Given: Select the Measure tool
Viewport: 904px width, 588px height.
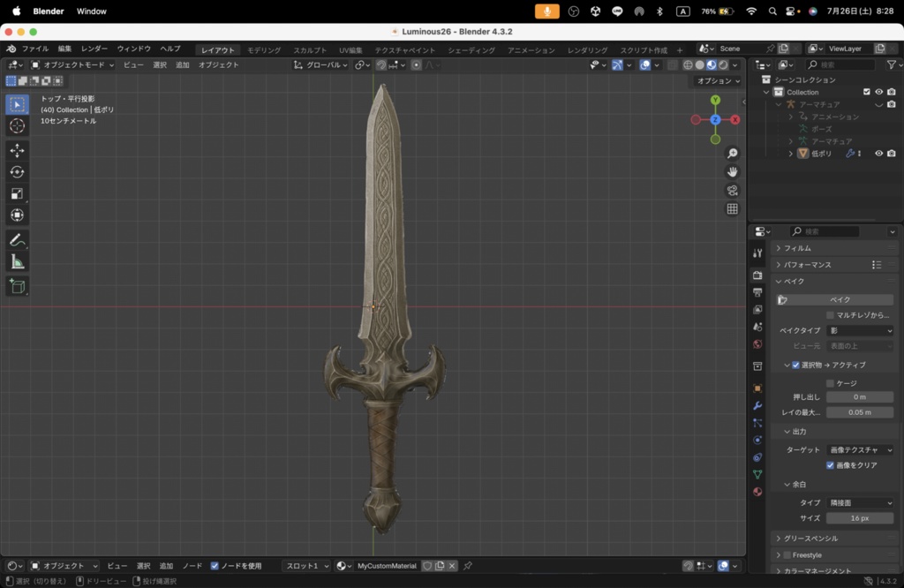Looking at the screenshot, I should (18, 262).
